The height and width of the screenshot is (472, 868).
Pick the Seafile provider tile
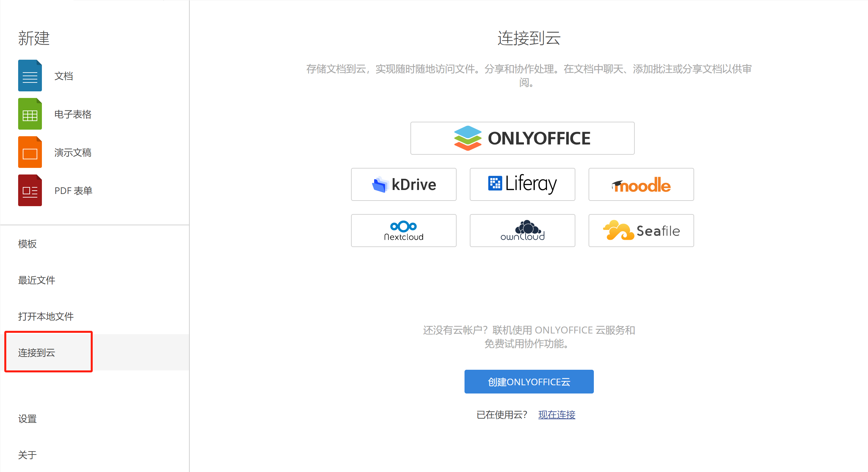point(641,231)
